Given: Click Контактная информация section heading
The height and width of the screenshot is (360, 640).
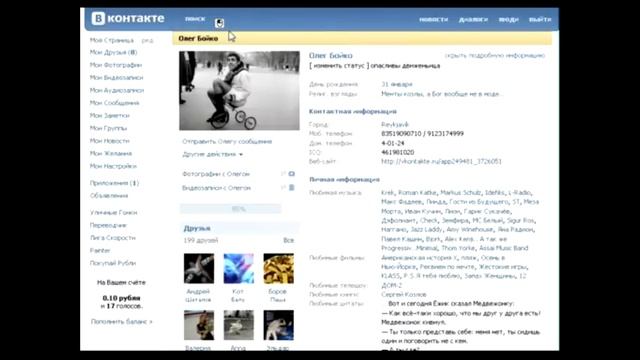Looking at the screenshot, I should 353,111.
